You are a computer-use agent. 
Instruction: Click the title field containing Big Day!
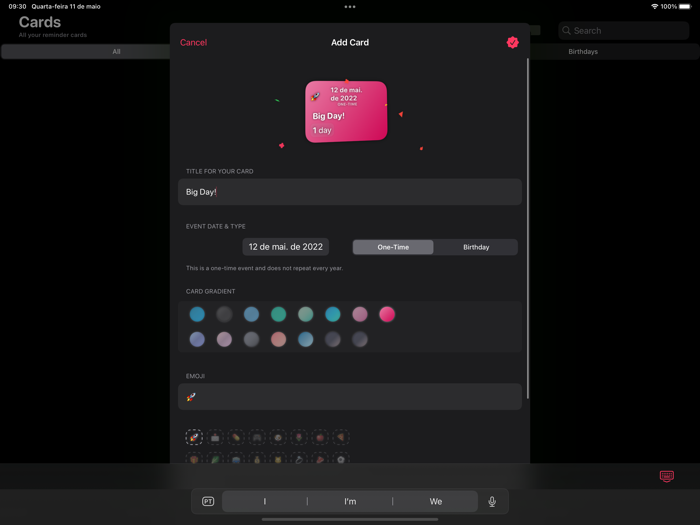point(350,192)
